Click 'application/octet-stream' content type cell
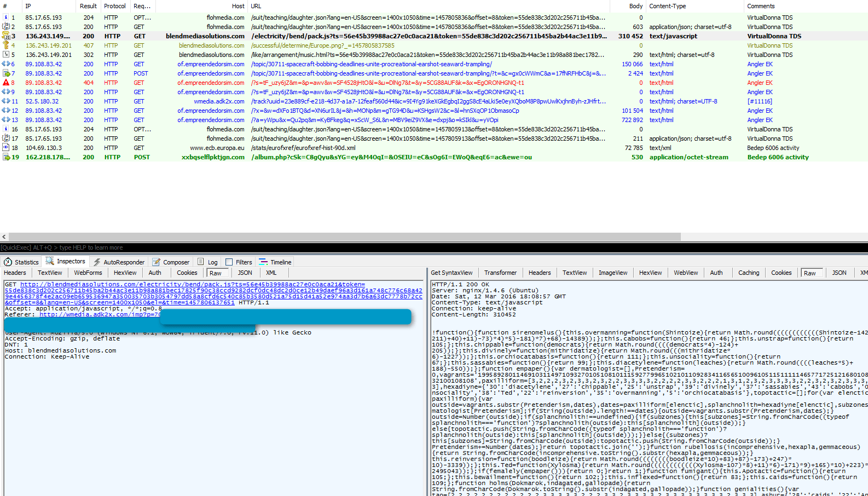 pos(688,157)
